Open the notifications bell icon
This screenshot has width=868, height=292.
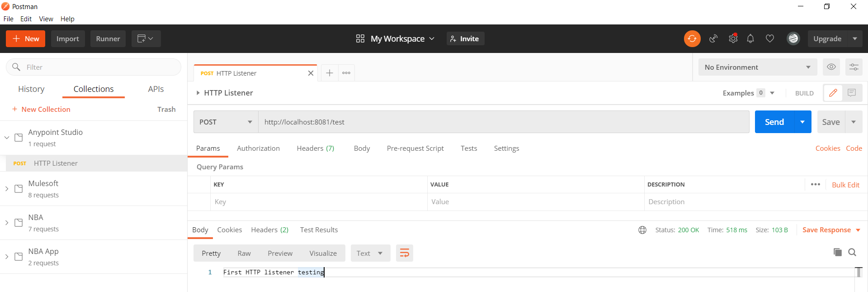750,38
